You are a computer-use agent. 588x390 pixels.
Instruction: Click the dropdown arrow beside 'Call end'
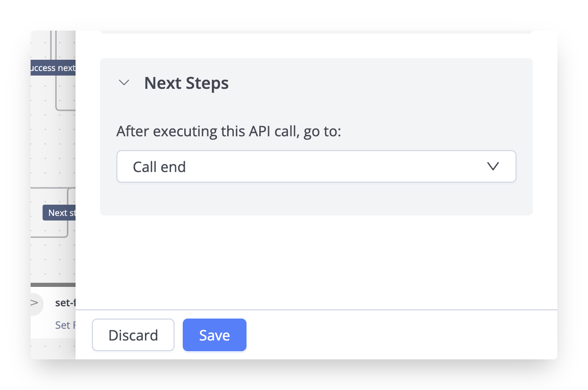493,166
